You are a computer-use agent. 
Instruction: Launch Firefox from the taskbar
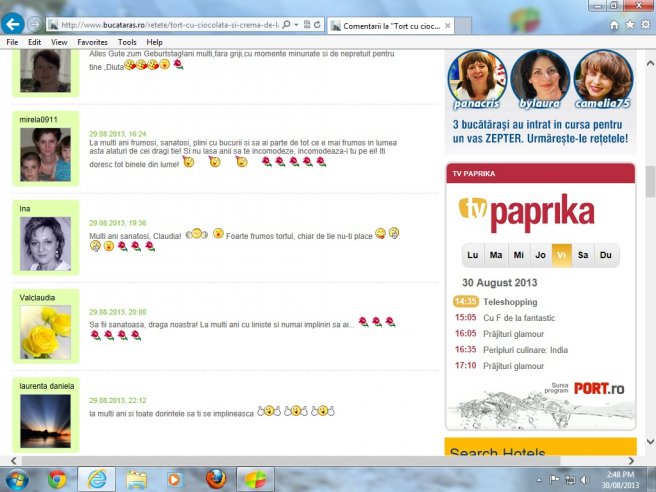tap(214, 478)
